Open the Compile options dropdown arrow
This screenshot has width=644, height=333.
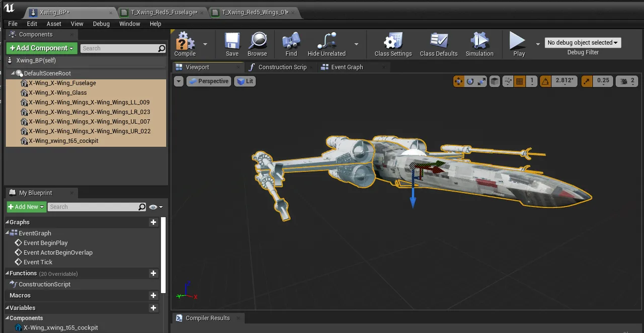click(205, 44)
